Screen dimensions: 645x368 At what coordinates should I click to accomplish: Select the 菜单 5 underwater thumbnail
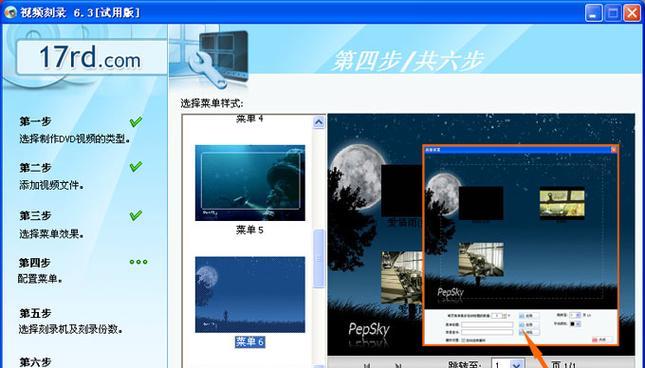pos(250,183)
